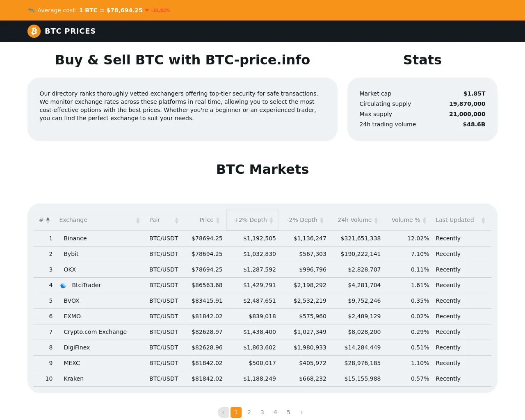Sort by Exchange column arrows
Viewport: 525px width, 420px height.
(x=138, y=220)
